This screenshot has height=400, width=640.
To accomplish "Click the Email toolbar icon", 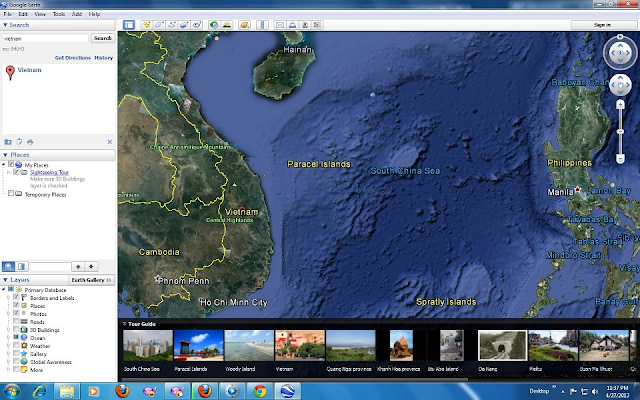I will point(280,25).
